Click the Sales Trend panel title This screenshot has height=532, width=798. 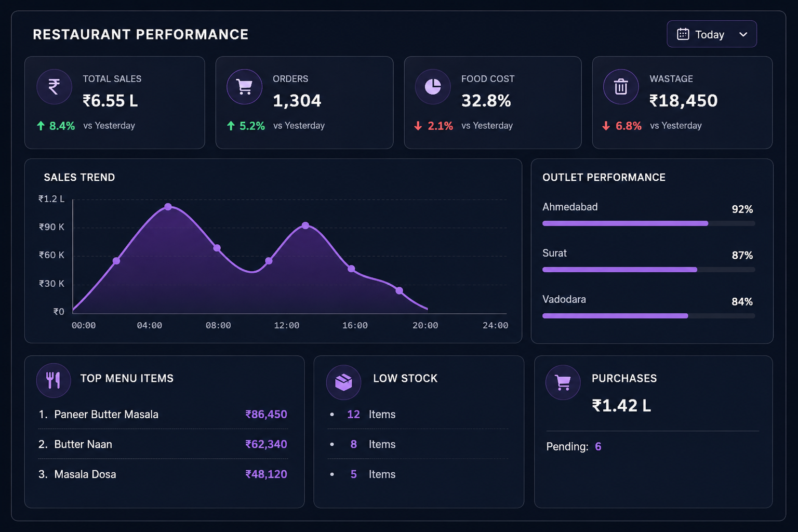point(79,178)
